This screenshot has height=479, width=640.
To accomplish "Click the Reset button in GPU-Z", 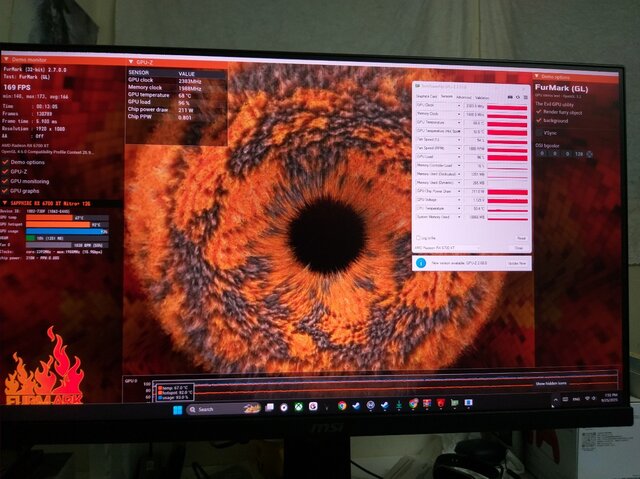I will tap(521, 238).
